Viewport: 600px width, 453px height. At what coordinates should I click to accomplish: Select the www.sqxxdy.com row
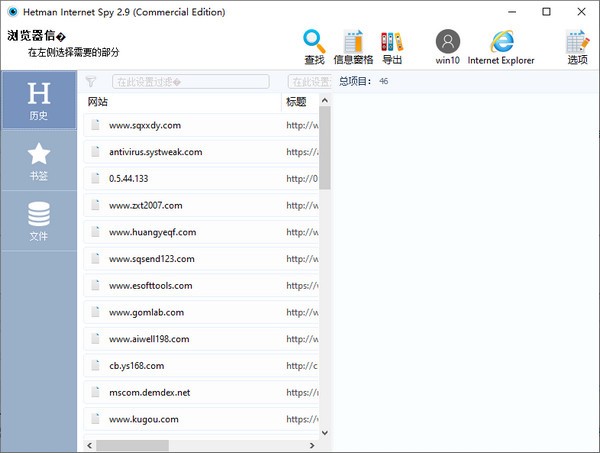point(145,125)
